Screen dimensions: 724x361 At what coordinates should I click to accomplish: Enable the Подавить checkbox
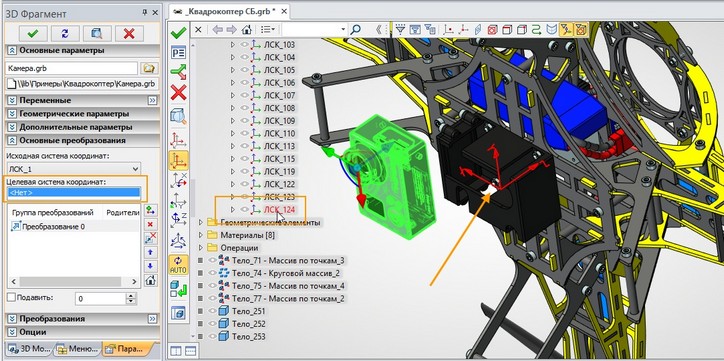pyautogui.click(x=12, y=298)
